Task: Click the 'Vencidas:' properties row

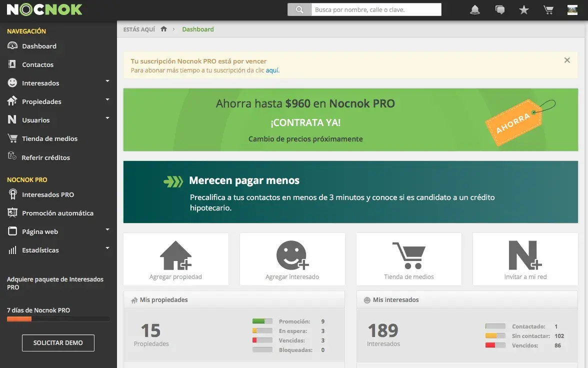Action: click(289, 340)
